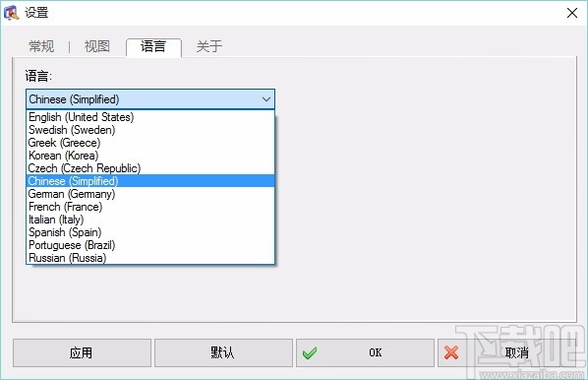Choose Swedish (Sweden) language option
The width and height of the screenshot is (588, 380).
tap(150, 130)
